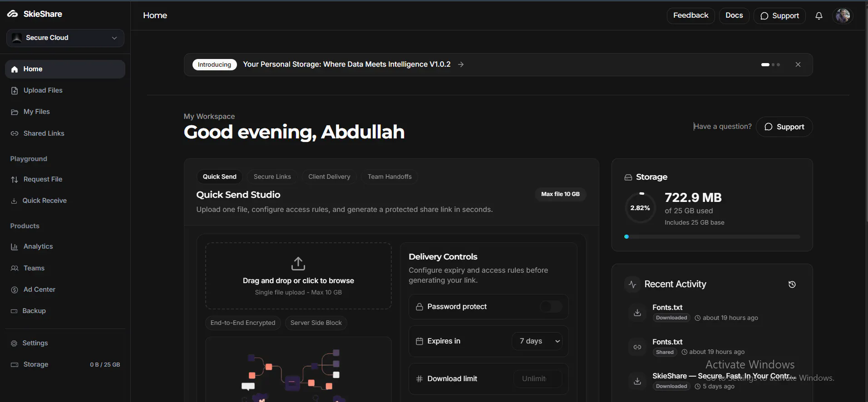868x402 pixels.
Task: Click the Home house icon in sidebar
Action: (x=15, y=69)
